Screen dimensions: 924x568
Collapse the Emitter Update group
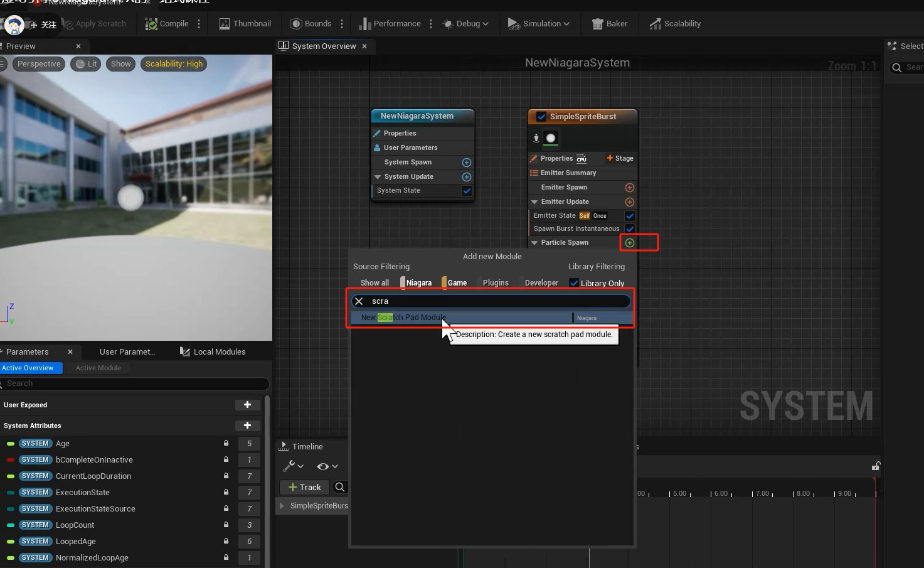pos(534,202)
